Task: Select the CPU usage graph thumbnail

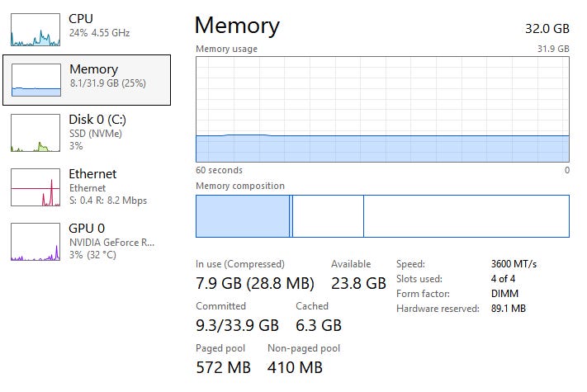Action: click(x=36, y=28)
